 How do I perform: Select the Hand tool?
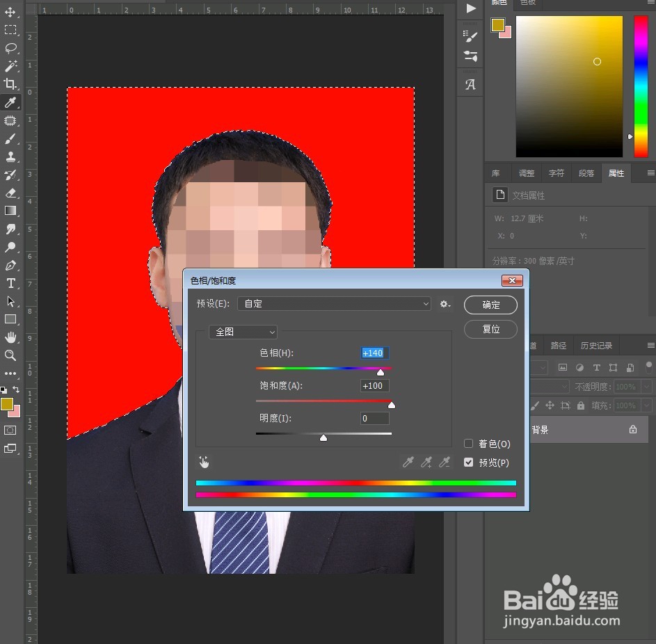point(10,337)
